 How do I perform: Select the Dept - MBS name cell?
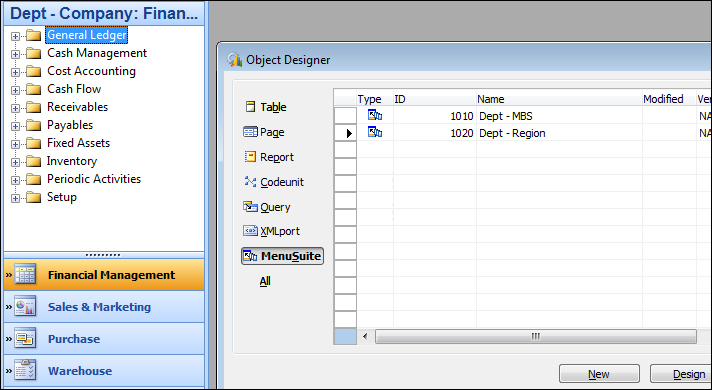[559, 116]
